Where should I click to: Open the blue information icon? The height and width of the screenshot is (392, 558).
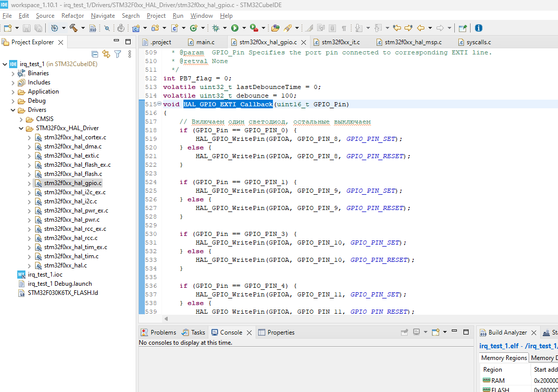pos(479,28)
